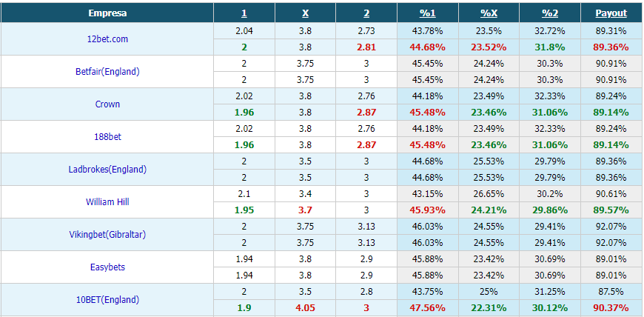Sort by the %2 column header
This screenshot has width=644, height=317.
[x=550, y=13]
